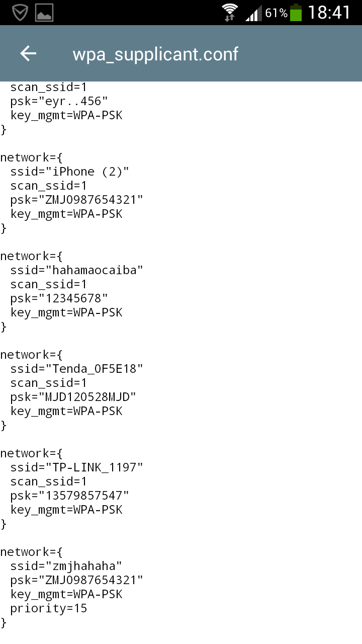
Task: Tap the priority=15 line
Action: point(48,608)
